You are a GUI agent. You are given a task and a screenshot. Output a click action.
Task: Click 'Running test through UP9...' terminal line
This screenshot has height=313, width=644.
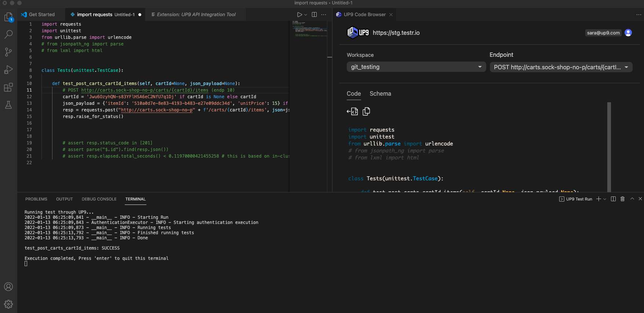coord(59,212)
